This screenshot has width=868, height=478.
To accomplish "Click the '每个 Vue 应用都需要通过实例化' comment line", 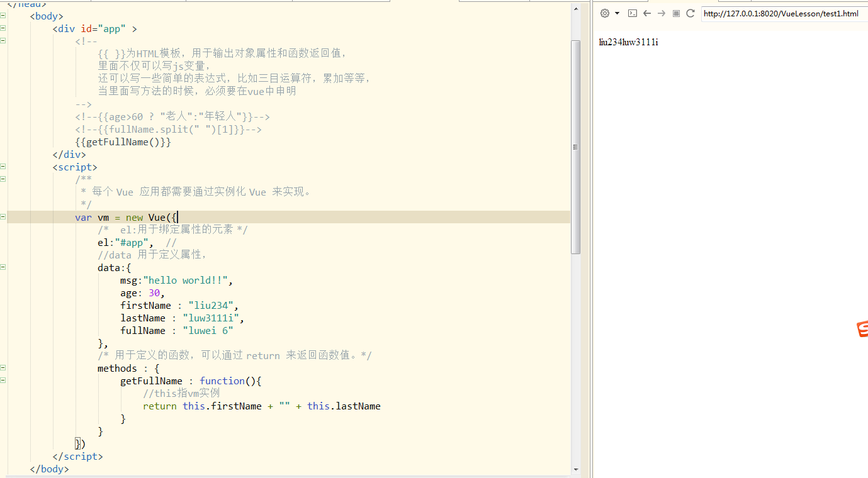I will 196,192.
